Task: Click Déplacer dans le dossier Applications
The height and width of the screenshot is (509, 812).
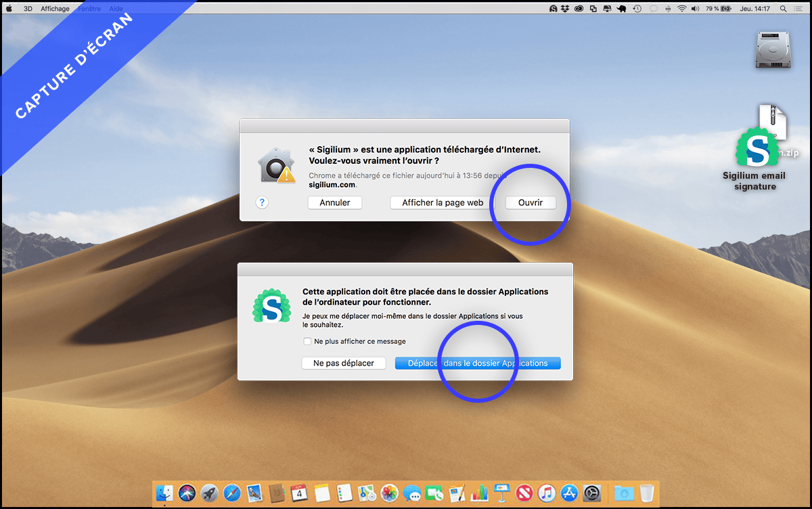Action: [478, 363]
